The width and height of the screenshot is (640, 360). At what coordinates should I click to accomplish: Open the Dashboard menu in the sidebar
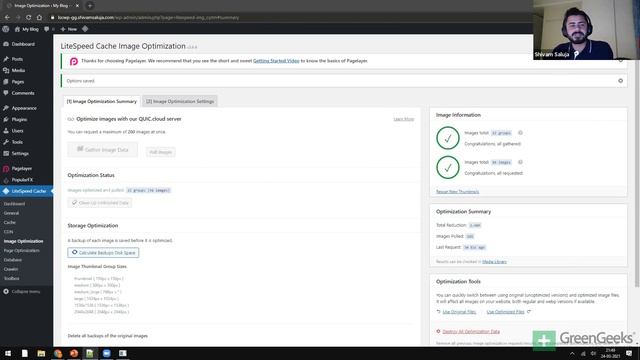(23, 44)
